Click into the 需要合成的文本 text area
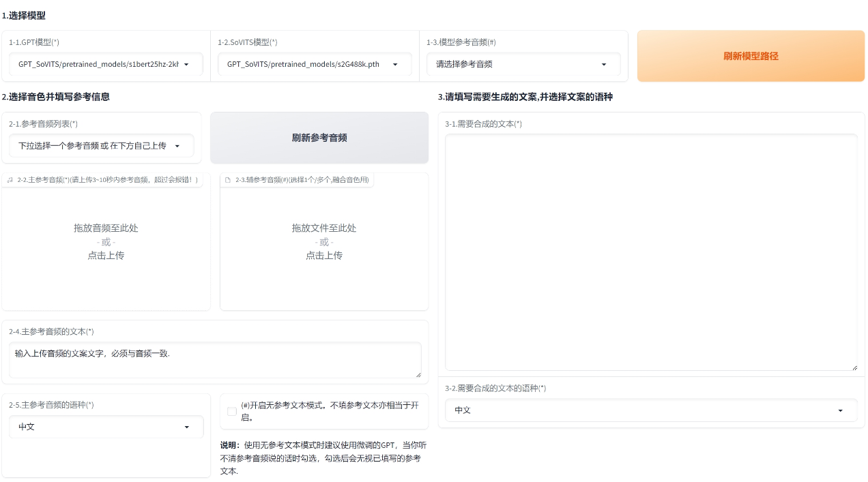The width and height of the screenshot is (868, 482). (650, 252)
